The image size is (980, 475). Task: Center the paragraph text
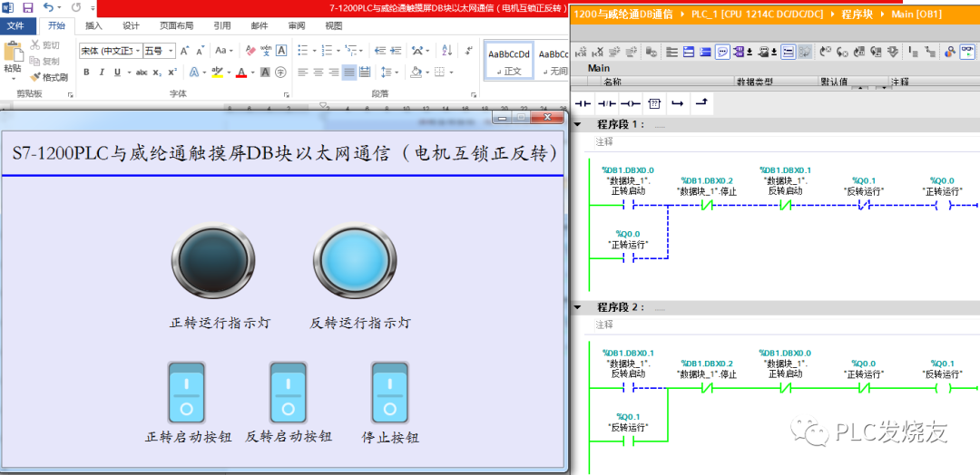(x=318, y=73)
